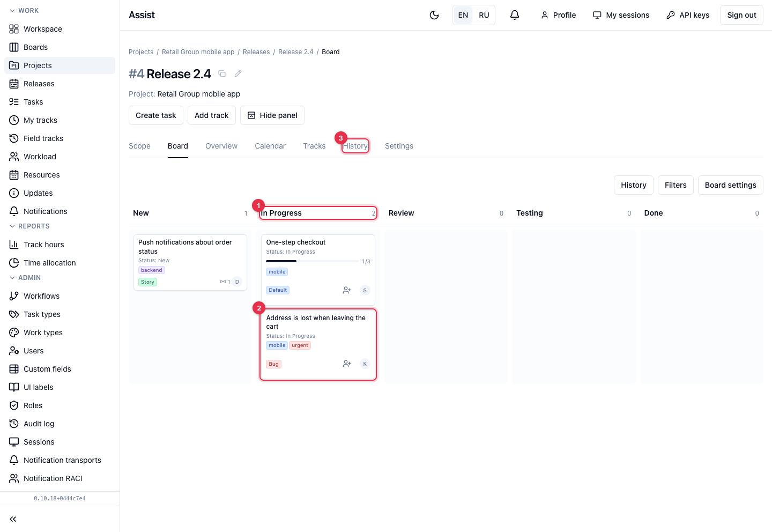Open Workload in the sidebar

coord(60,157)
